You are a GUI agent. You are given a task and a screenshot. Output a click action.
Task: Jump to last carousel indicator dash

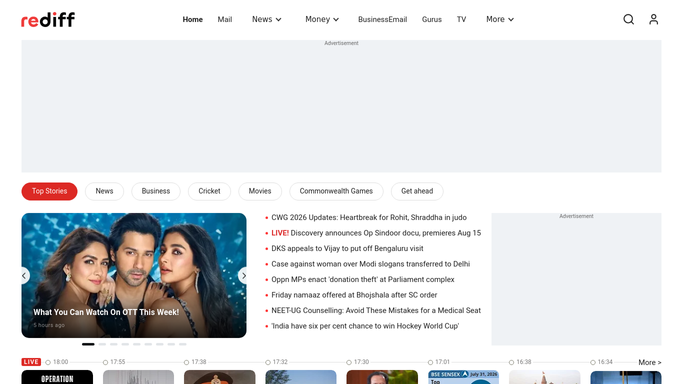(x=183, y=344)
